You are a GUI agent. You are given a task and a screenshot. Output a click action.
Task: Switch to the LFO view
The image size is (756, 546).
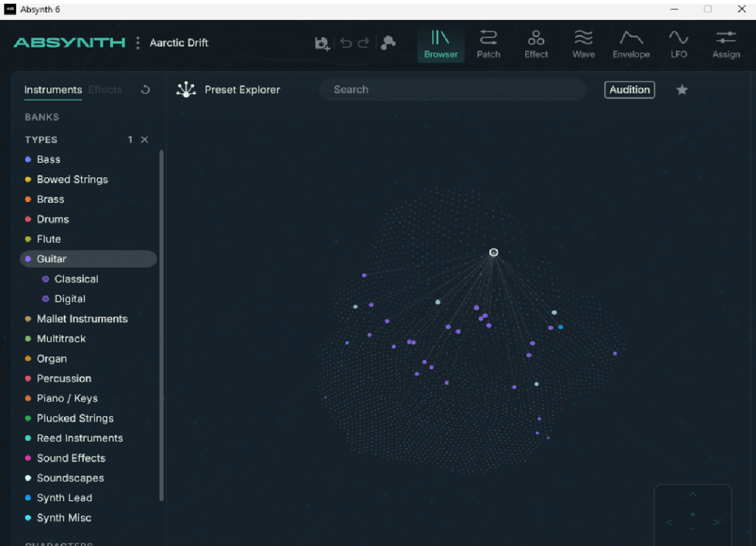click(678, 44)
